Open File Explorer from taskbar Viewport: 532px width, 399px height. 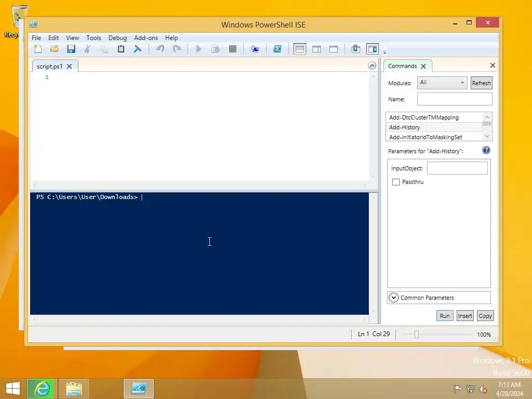click(x=74, y=389)
